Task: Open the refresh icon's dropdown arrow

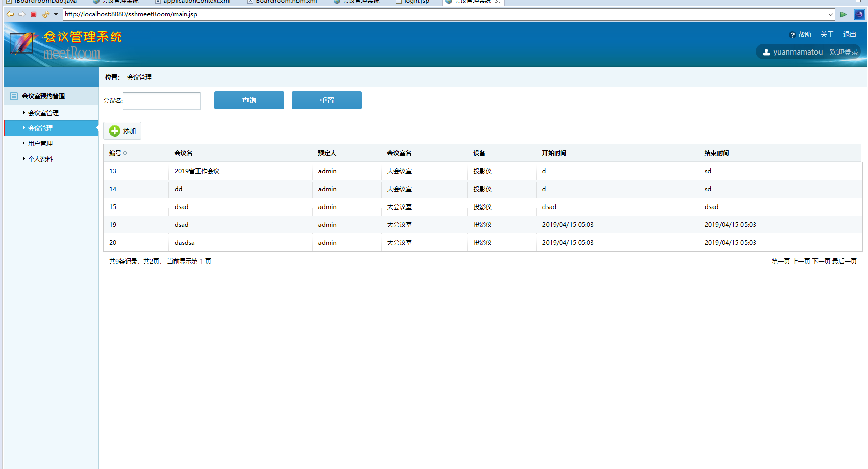Action: pyautogui.click(x=56, y=14)
